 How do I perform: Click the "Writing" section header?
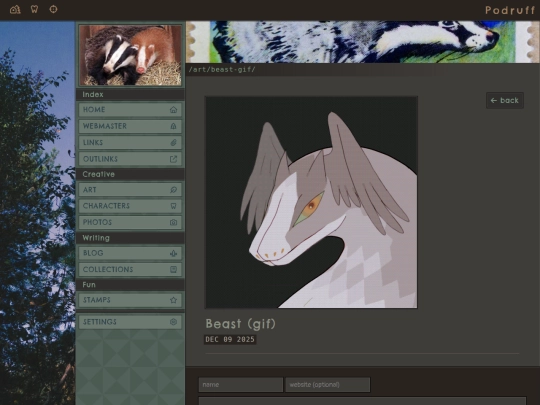(96, 238)
